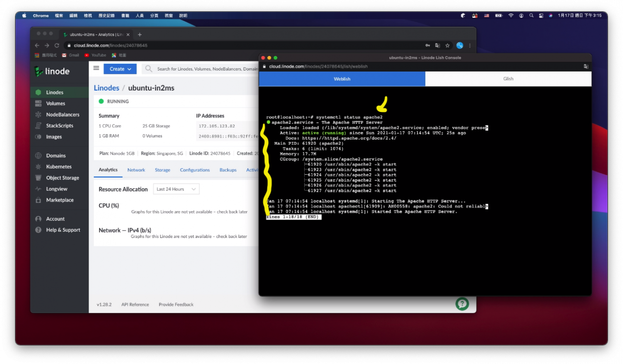Open the Chrome profile avatar
This screenshot has width=623, height=364.
tap(459, 45)
